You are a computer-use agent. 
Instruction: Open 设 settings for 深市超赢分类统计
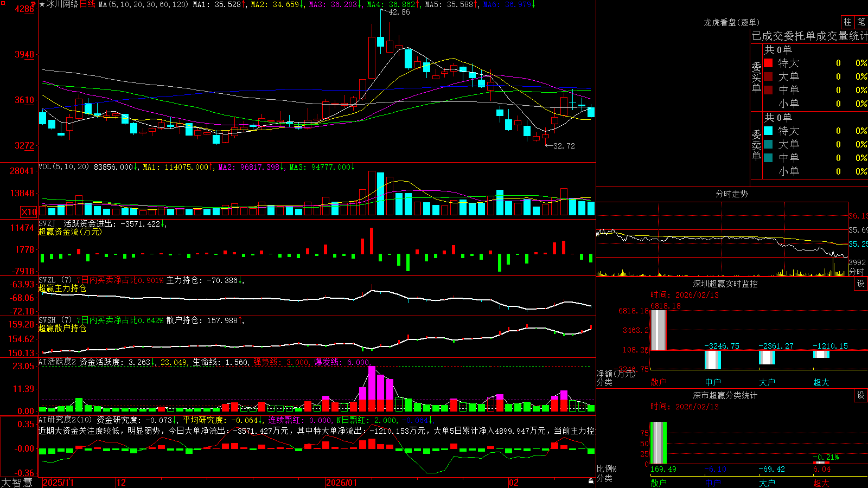(x=861, y=395)
